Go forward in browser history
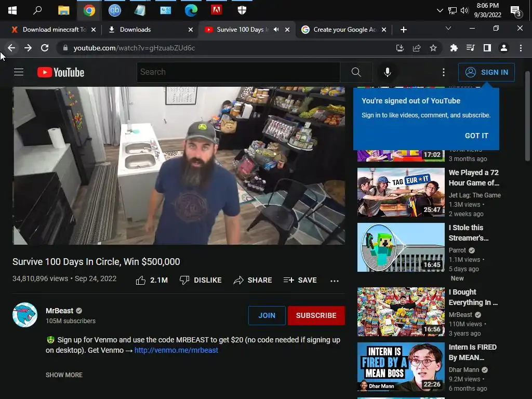The image size is (532, 399). [x=28, y=48]
